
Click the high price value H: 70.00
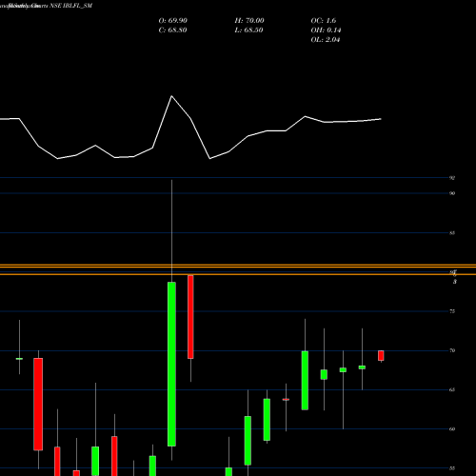tap(249, 21)
